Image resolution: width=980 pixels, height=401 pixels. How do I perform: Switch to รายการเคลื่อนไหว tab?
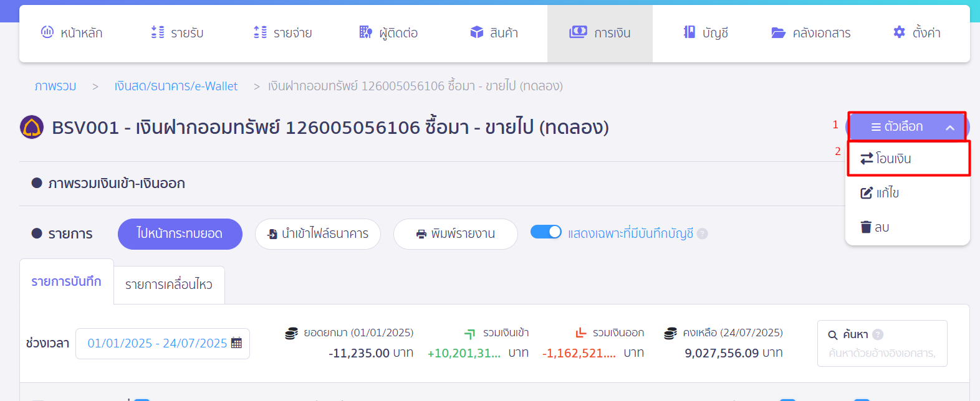(169, 285)
